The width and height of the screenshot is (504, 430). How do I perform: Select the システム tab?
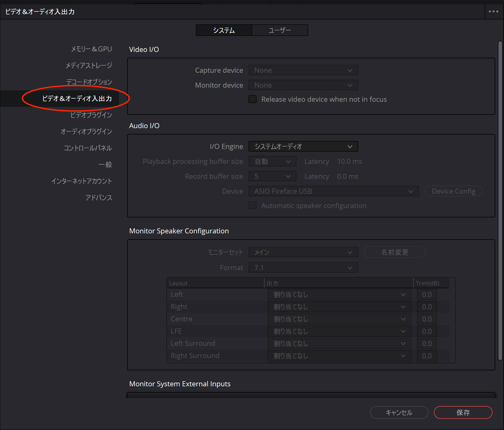(224, 30)
